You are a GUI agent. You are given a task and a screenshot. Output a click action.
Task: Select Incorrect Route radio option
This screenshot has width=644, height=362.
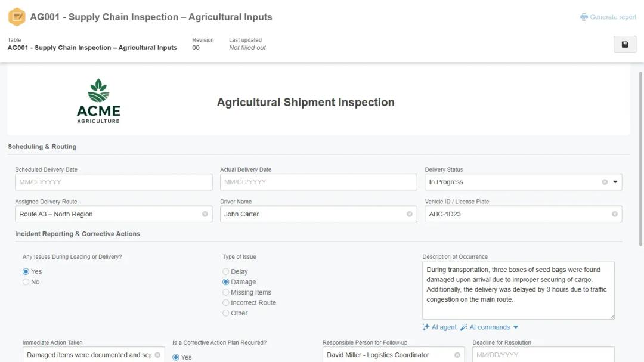click(x=226, y=303)
